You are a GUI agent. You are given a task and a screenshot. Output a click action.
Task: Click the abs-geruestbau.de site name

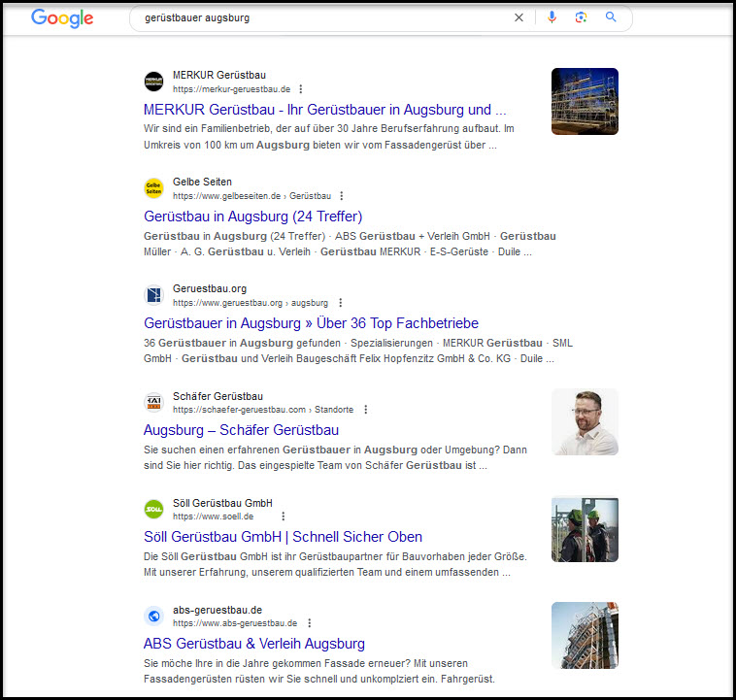(217, 611)
